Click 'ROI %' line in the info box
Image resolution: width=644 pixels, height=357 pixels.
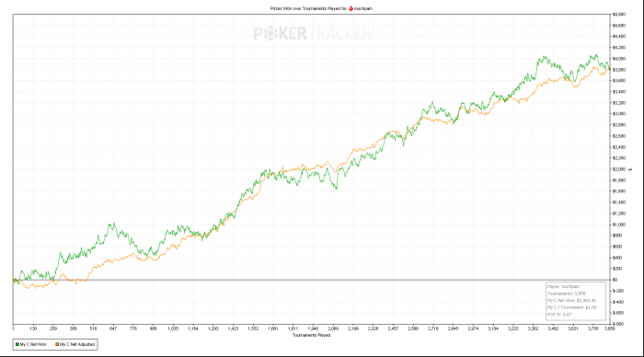pyautogui.click(x=559, y=315)
